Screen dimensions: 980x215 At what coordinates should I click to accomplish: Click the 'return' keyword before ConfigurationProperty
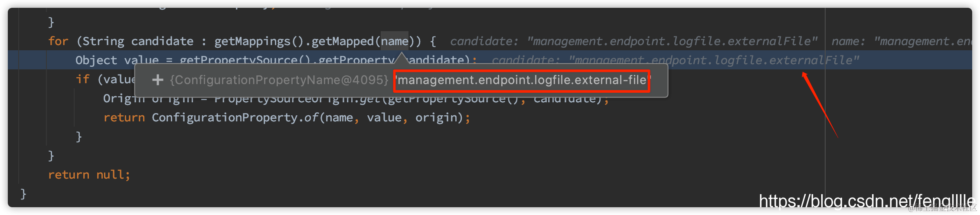(x=124, y=117)
